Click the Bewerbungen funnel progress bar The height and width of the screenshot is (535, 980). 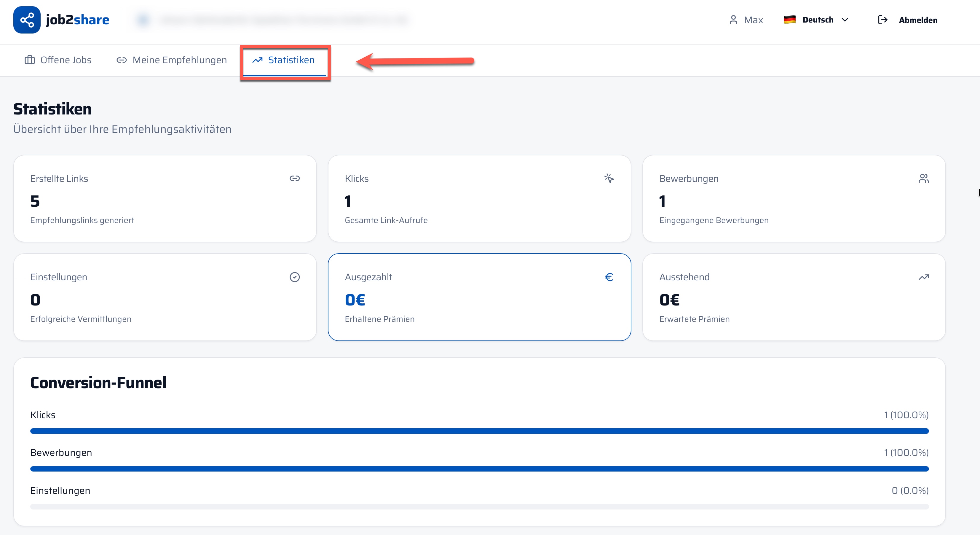(479, 469)
